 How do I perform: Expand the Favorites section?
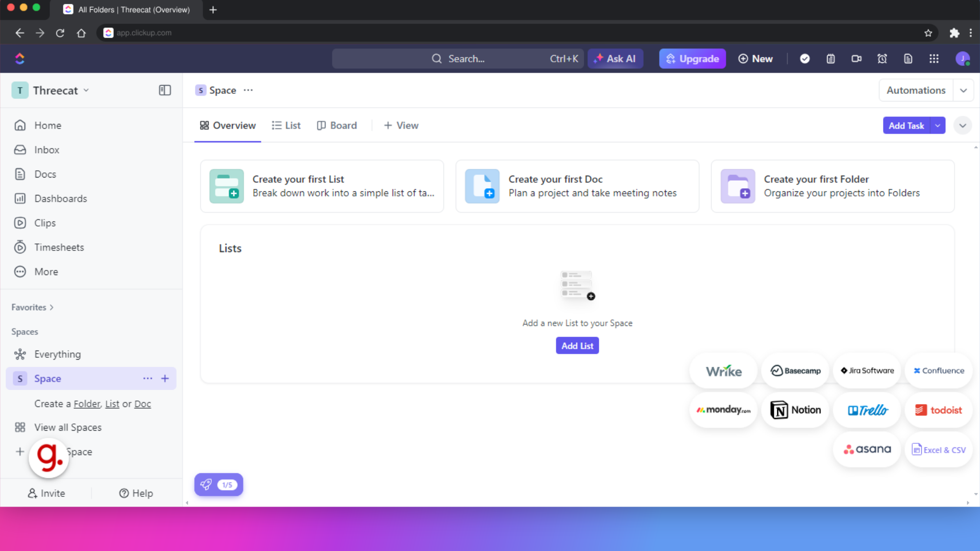click(33, 307)
